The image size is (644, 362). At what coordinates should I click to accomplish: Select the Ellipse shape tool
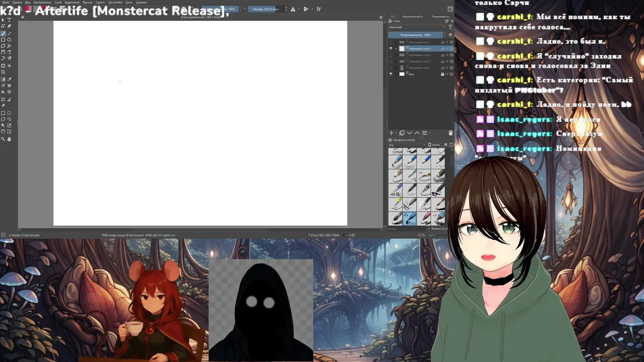(x=9, y=40)
